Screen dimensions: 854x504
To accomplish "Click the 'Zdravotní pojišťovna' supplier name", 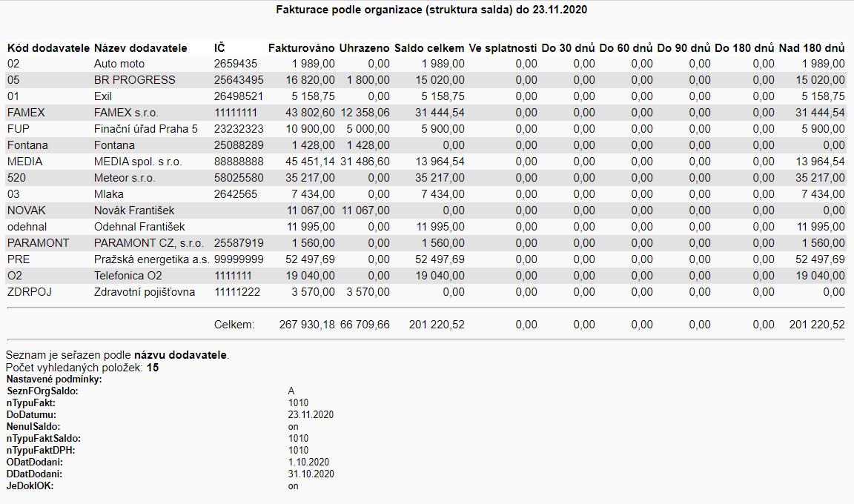I will pyautogui.click(x=144, y=292).
